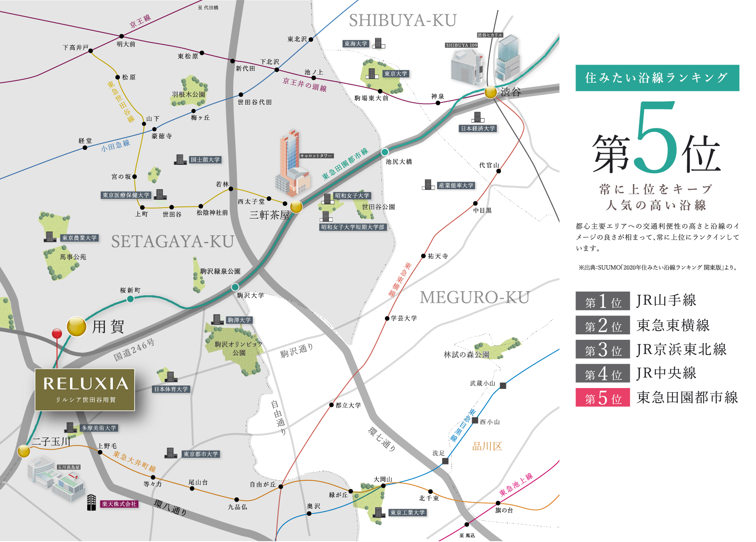Click the teal 駒沢大学 station circle
Screen dimensions: 756x542
[x=235, y=287]
